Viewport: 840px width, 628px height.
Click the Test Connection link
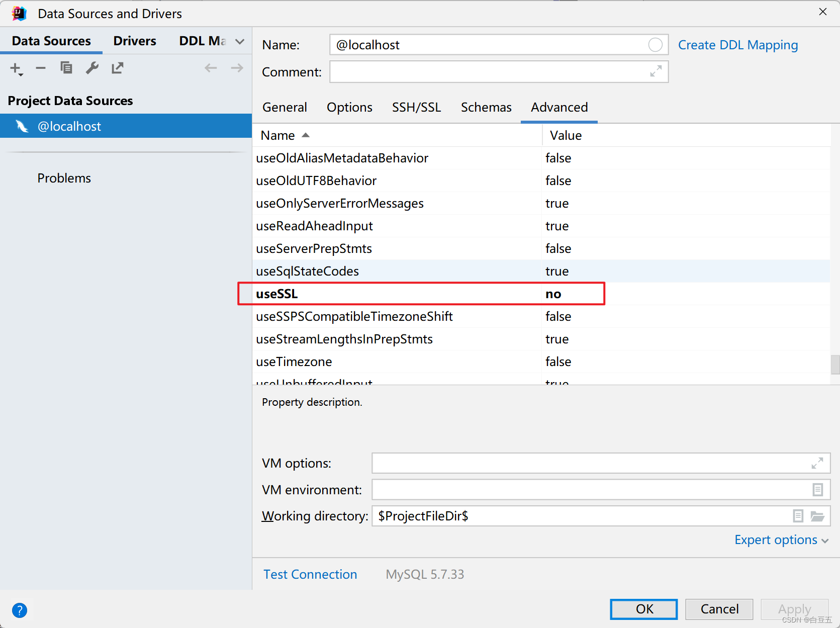(x=310, y=574)
